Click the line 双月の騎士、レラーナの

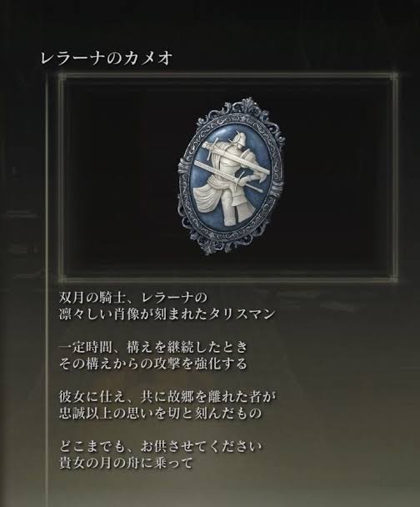click(x=133, y=298)
